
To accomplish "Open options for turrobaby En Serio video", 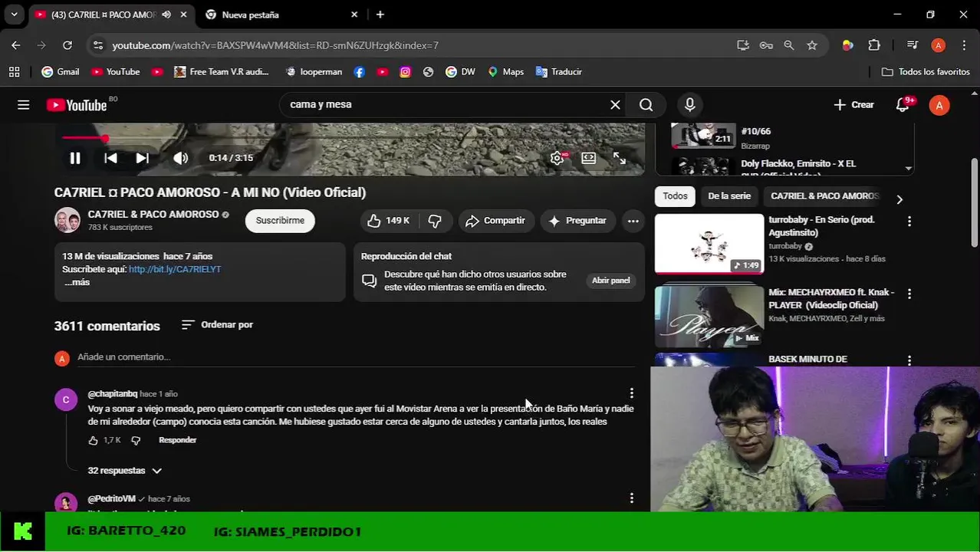I will coord(909,222).
